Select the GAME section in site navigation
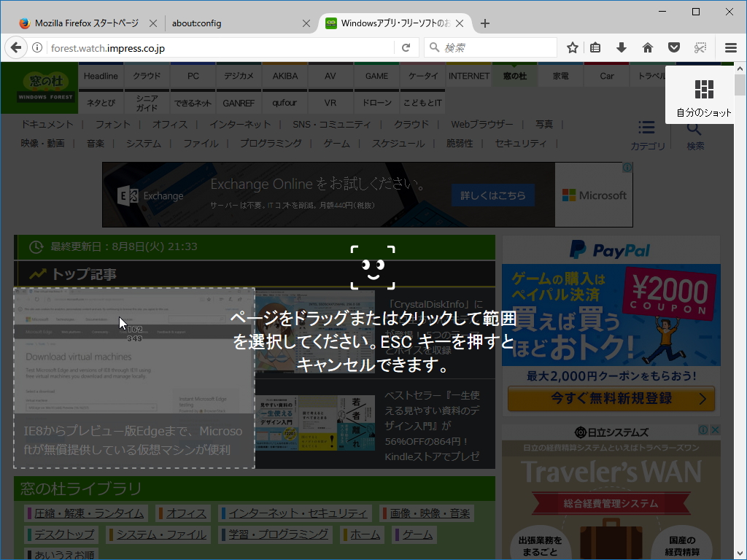This screenshot has width=747, height=560. (x=376, y=75)
